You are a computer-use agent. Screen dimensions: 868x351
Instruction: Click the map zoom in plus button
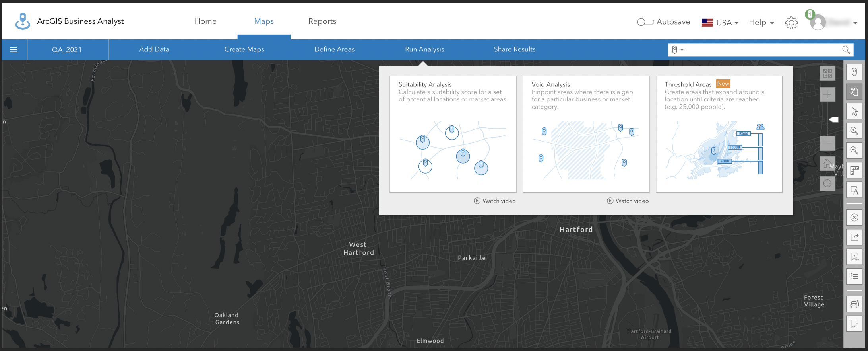pyautogui.click(x=827, y=94)
